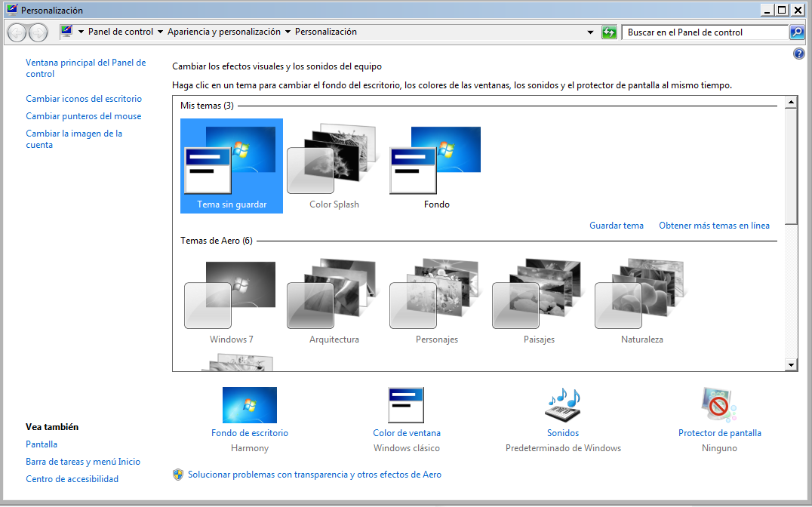Open the blue Help question mark

(798, 54)
